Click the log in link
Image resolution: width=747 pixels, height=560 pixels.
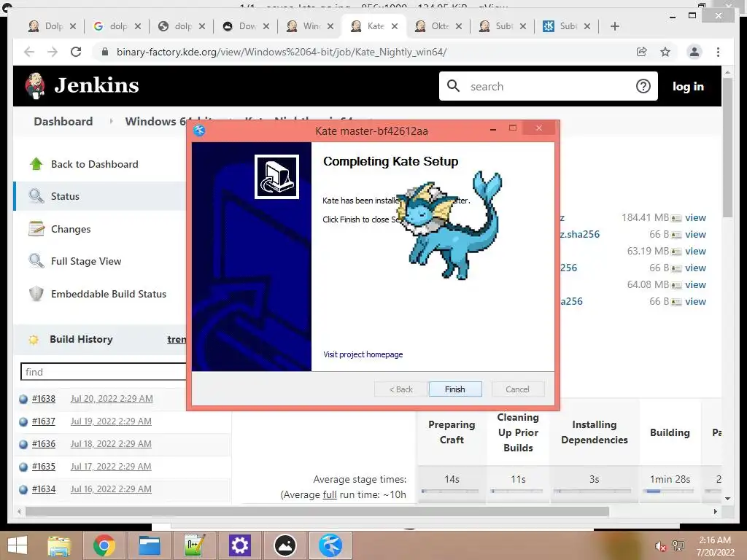[x=688, y=86]
